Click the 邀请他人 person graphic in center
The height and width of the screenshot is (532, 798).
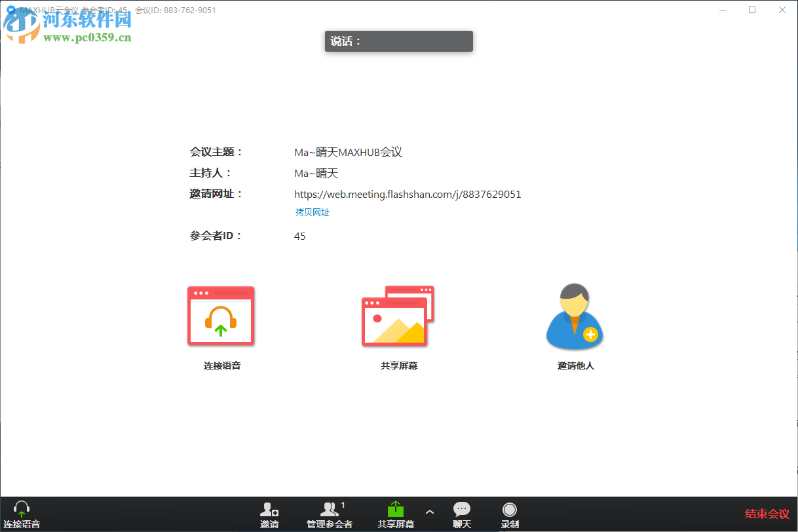[574, 316]
